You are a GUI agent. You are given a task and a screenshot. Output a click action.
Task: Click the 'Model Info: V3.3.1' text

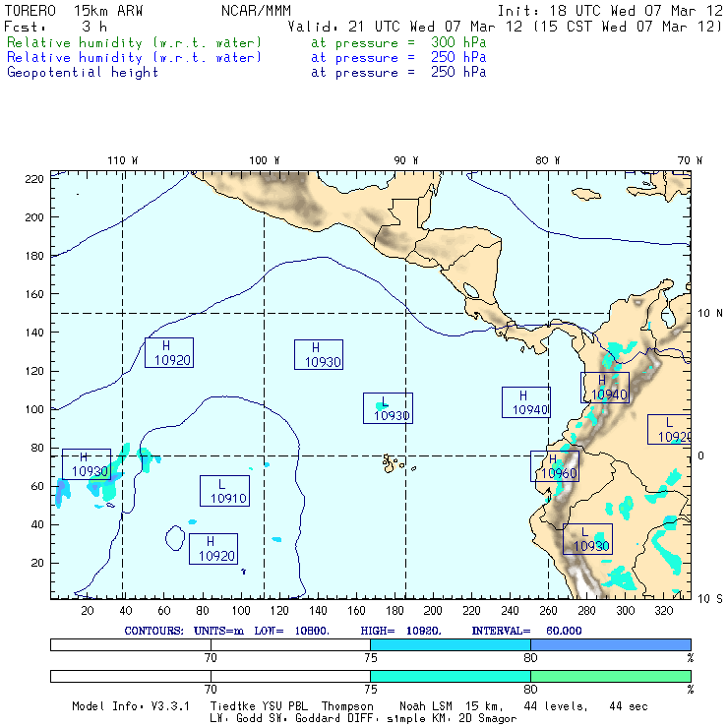(131, 706)
